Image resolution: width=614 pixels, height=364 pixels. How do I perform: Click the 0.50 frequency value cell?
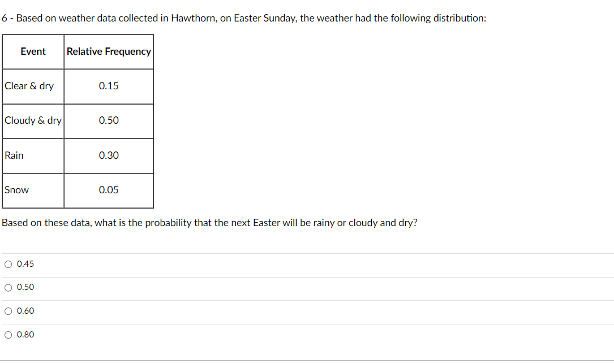109,120
